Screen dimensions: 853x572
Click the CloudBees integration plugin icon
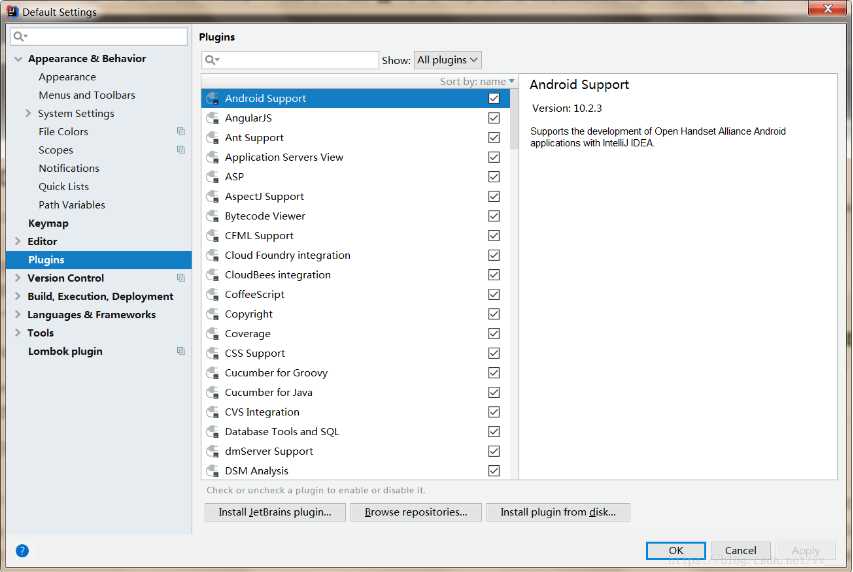tap(213, 275)
